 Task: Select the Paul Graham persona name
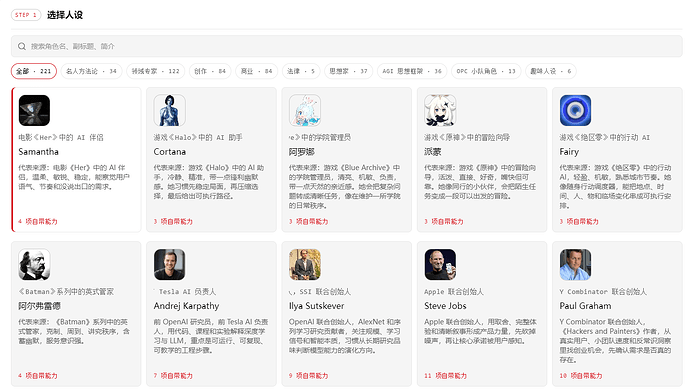tap(585, 306)
